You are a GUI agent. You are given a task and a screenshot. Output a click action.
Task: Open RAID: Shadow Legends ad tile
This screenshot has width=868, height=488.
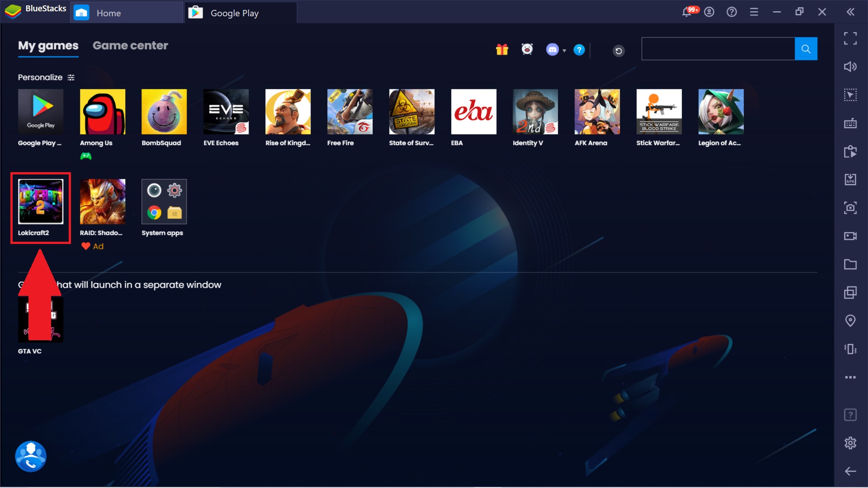click(x=103, y=202)
